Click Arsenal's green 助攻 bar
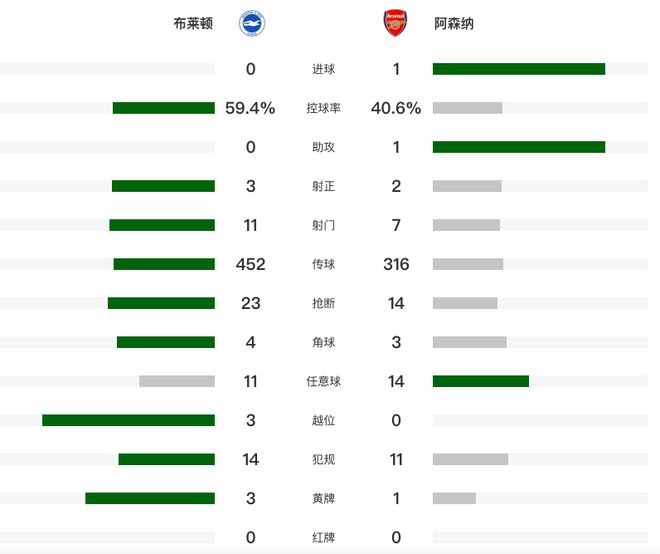660x554 pixels. 519,147
